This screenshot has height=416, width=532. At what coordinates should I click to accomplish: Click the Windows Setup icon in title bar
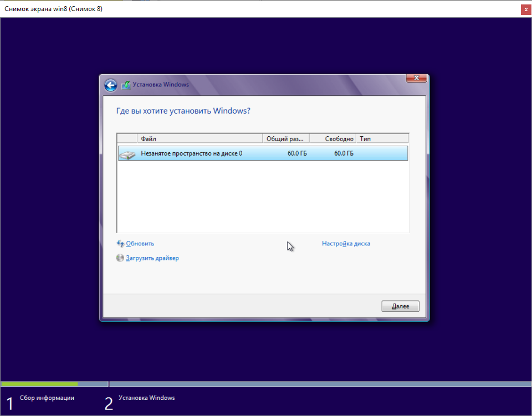point(126,85)
